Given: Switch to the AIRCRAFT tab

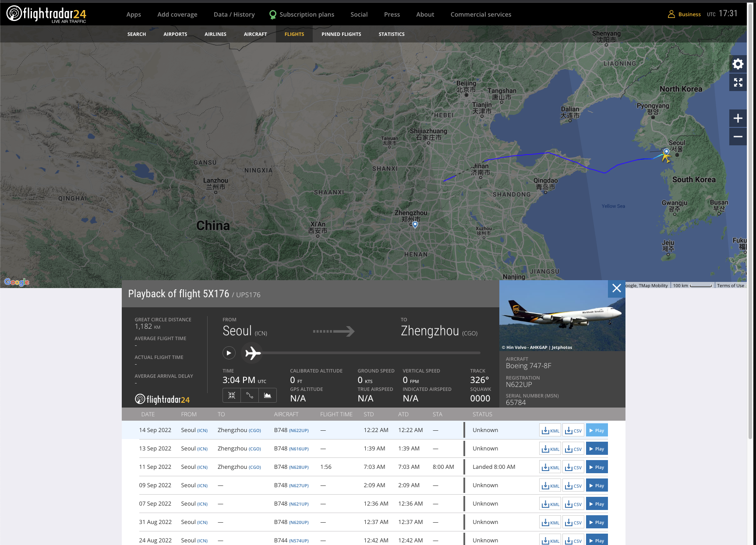Looking at the screenshot, I should [x=255, y=34].
